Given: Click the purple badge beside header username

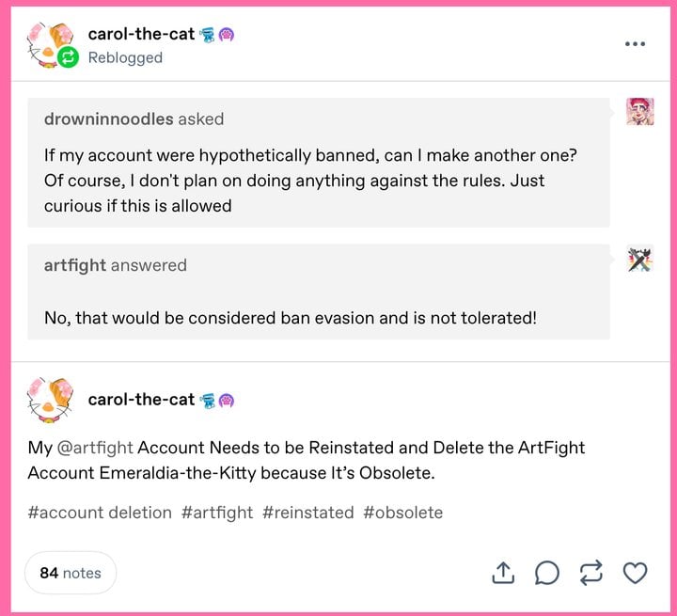Looking at the screenshot, I should [x=227, y=35].
